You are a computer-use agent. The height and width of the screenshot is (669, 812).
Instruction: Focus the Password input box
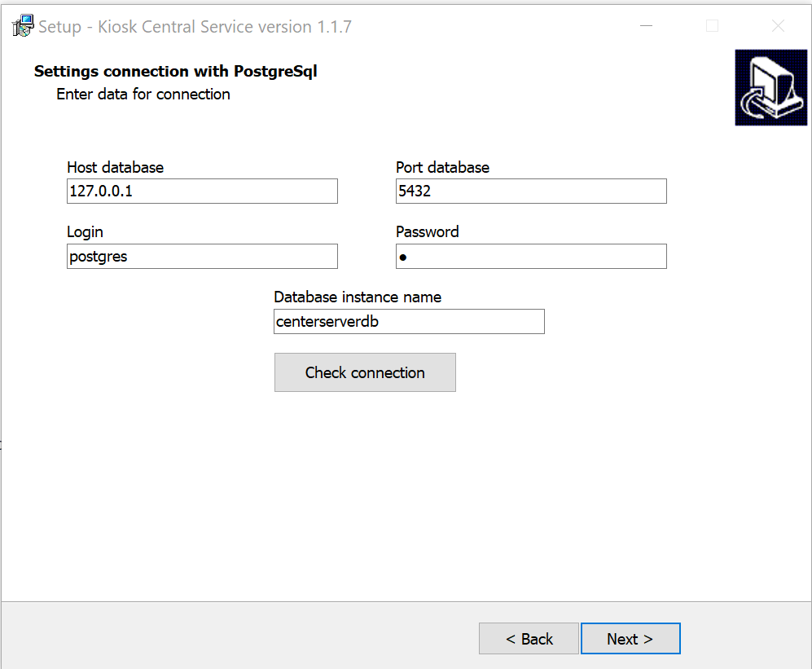point(531,257)
